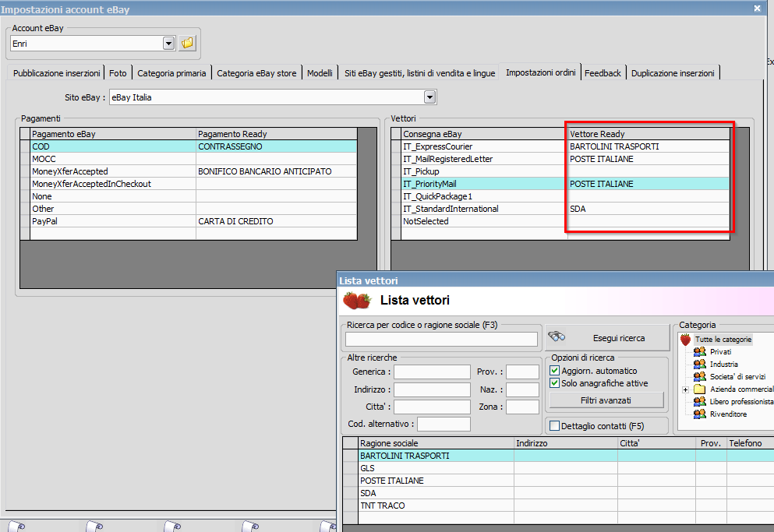This screenshot has height=532, width=774.
Task: Click the folder icon next to Account eBay
Action: (x=188, y=44)
